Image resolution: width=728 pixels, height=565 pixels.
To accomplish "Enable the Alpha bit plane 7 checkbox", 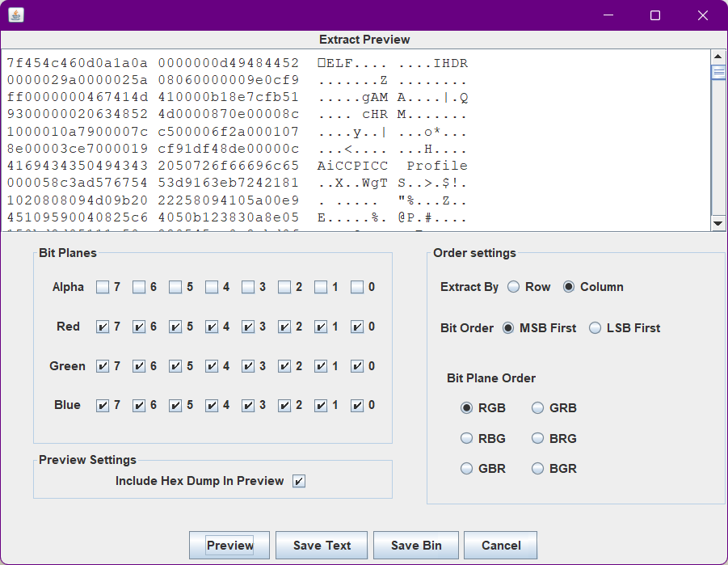I will (103, 287).
